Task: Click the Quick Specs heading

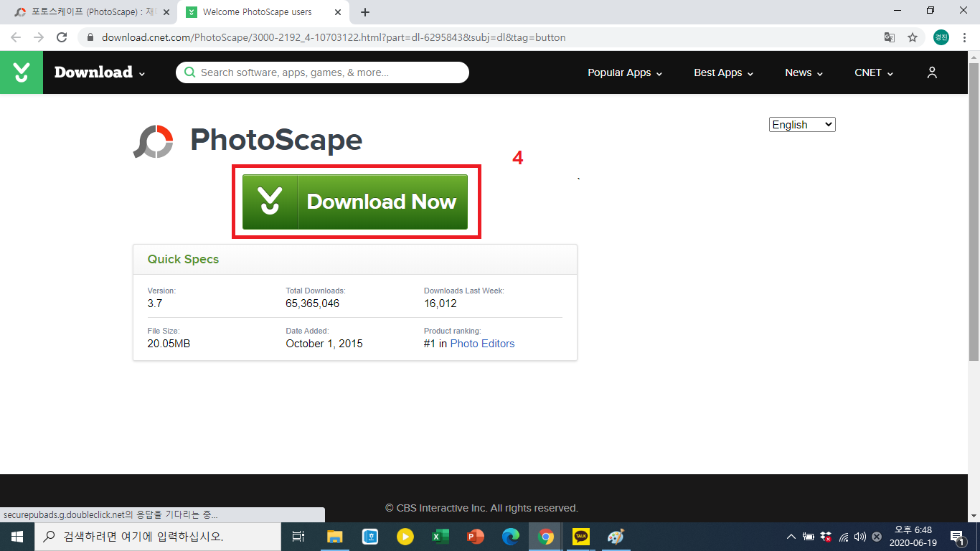Action: [x=183, y=259]
